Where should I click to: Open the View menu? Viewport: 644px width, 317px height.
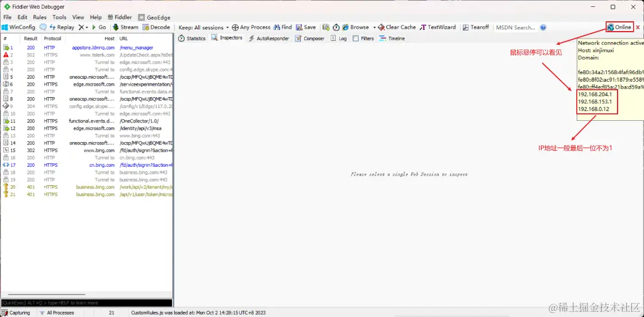pyautogui.click(x=78, y=17)
